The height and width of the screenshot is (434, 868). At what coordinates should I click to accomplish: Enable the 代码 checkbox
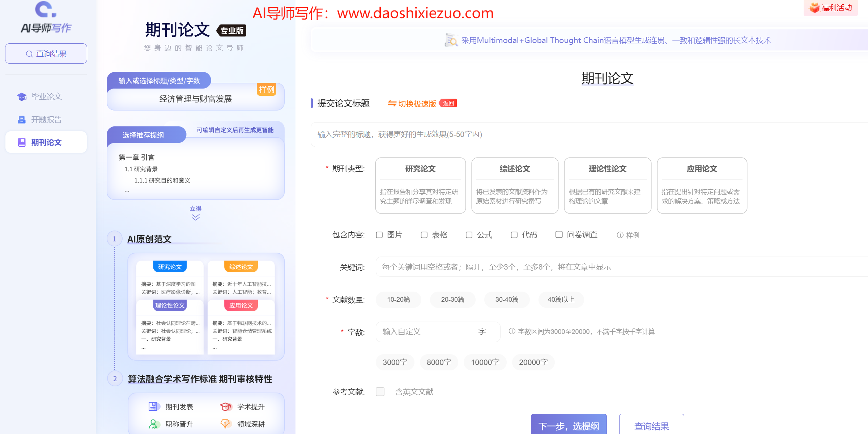514,235
